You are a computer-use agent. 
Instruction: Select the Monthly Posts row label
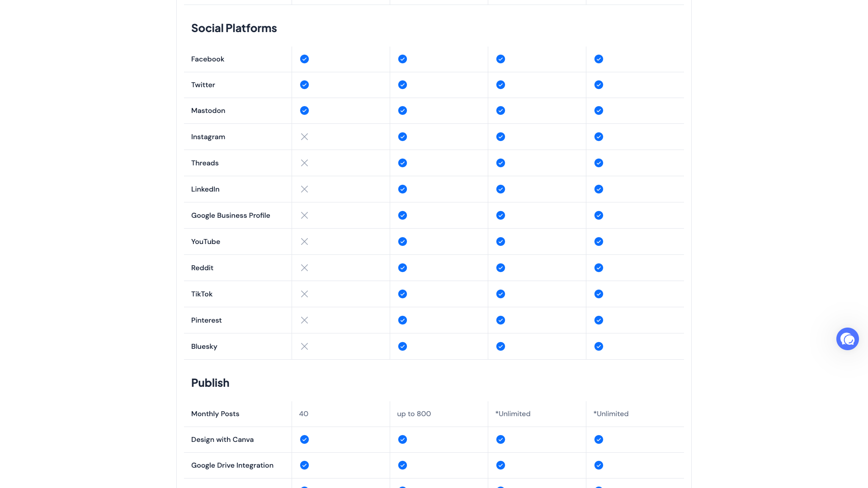215,413
